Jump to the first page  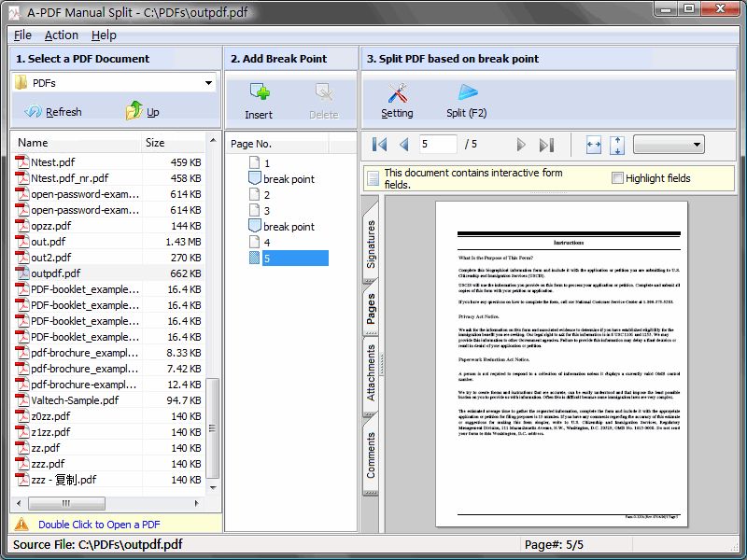coord(379,145)
